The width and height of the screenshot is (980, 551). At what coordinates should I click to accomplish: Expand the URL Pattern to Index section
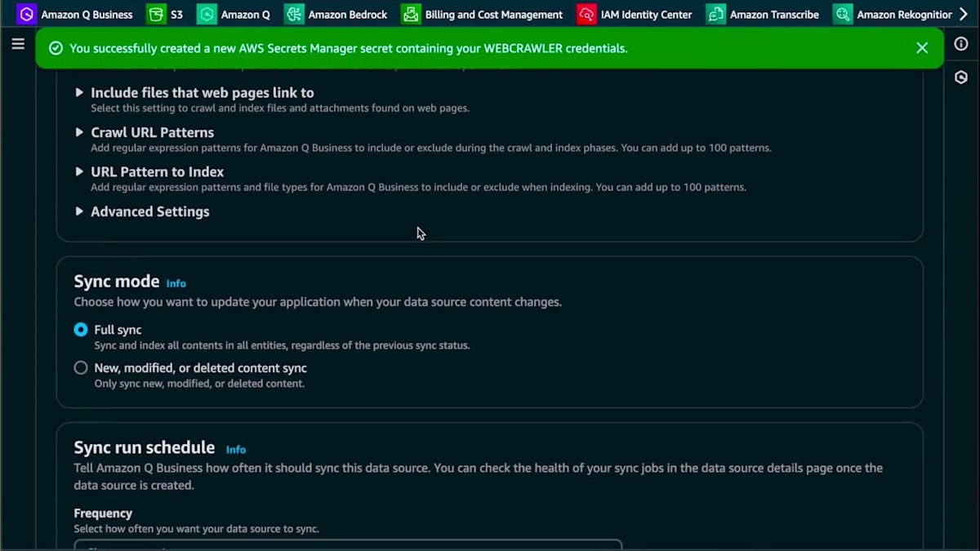[x=79, y=171]
